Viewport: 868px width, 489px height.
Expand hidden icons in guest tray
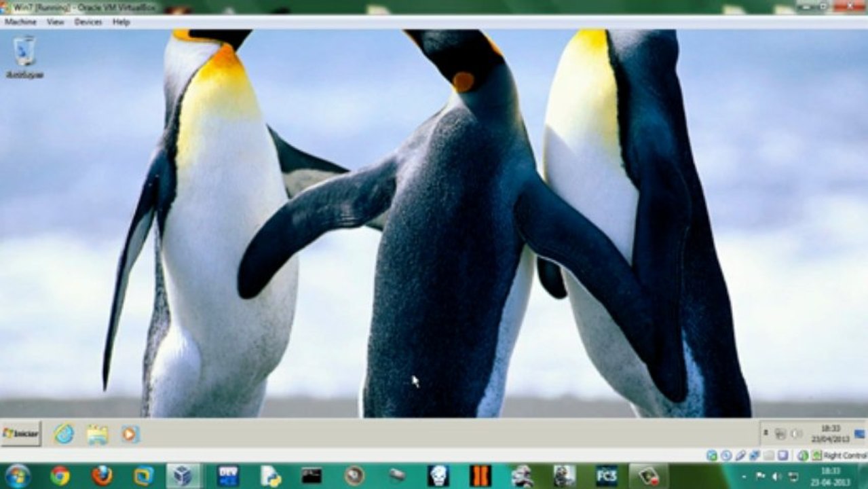pyautogui.click(x=766, y=433)
